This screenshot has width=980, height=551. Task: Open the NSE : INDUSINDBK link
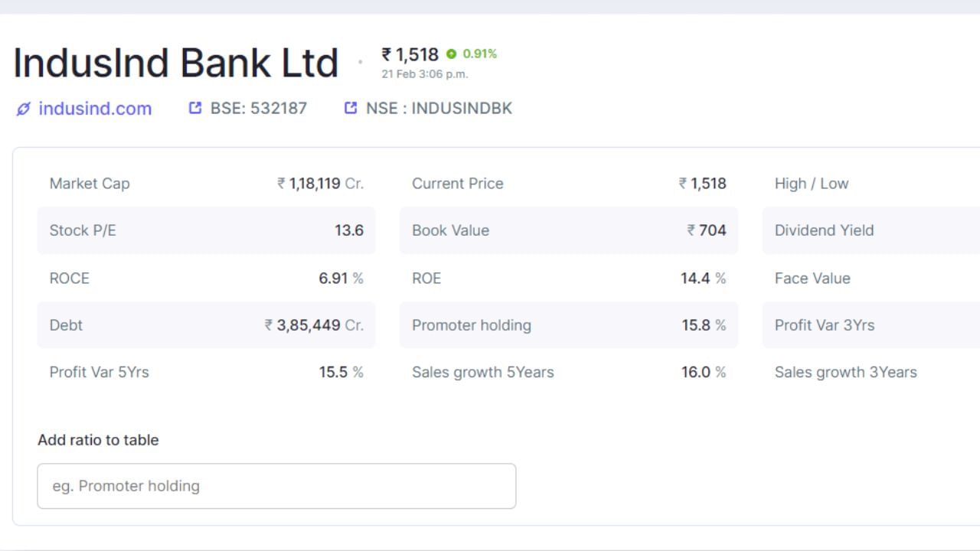pos(439,108)
